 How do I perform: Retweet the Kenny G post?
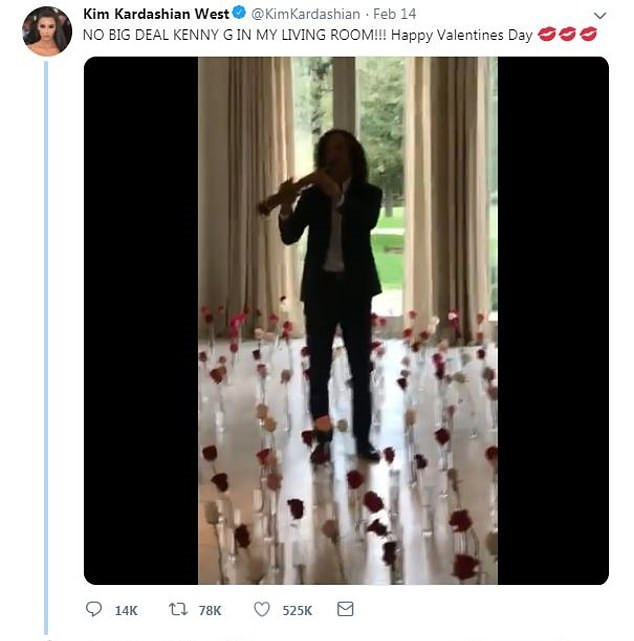point(178,609)
